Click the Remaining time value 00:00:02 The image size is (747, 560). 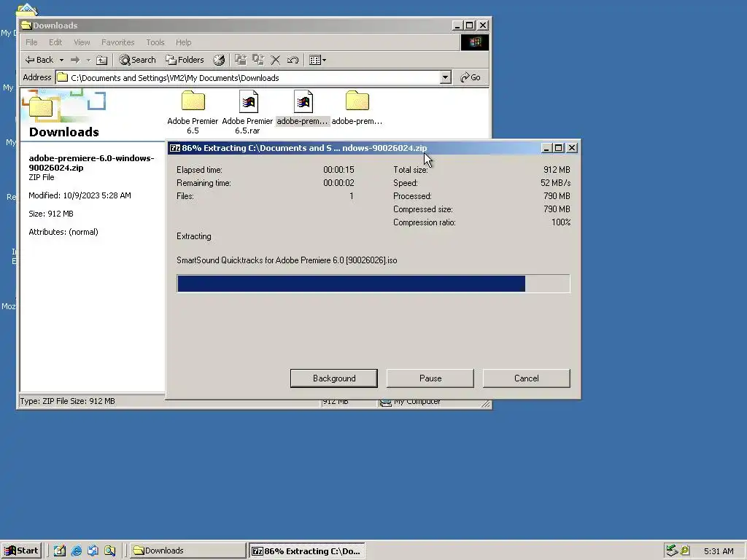click(x=338, y=183)
